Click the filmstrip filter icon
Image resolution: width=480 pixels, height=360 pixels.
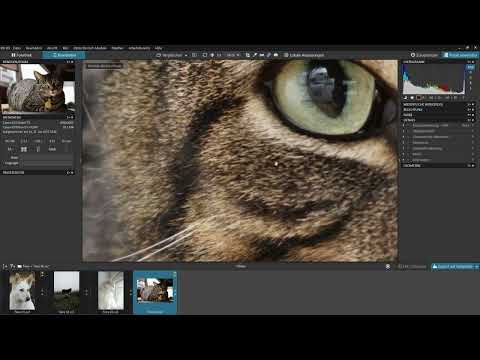click(12, 266)
